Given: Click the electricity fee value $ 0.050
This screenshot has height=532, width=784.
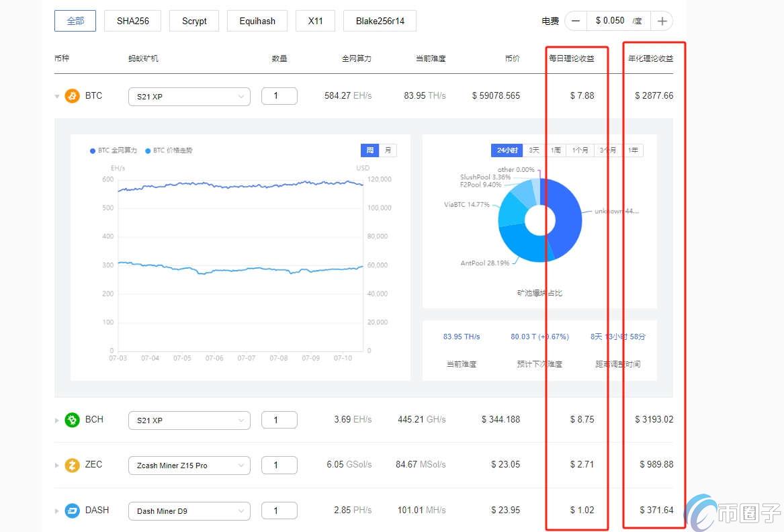Looking at the screenshot, I should pyautogui.click(x=610, y=21).
